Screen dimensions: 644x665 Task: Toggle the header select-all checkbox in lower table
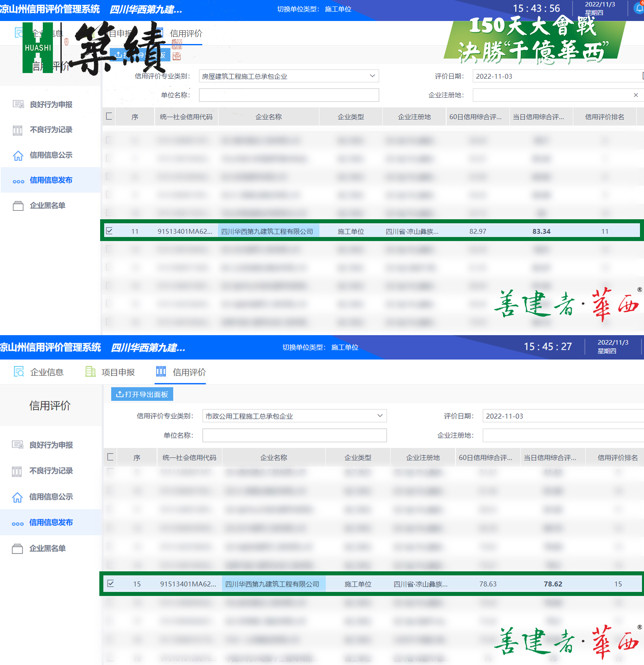pyautogui.click(x=110, y=457)
